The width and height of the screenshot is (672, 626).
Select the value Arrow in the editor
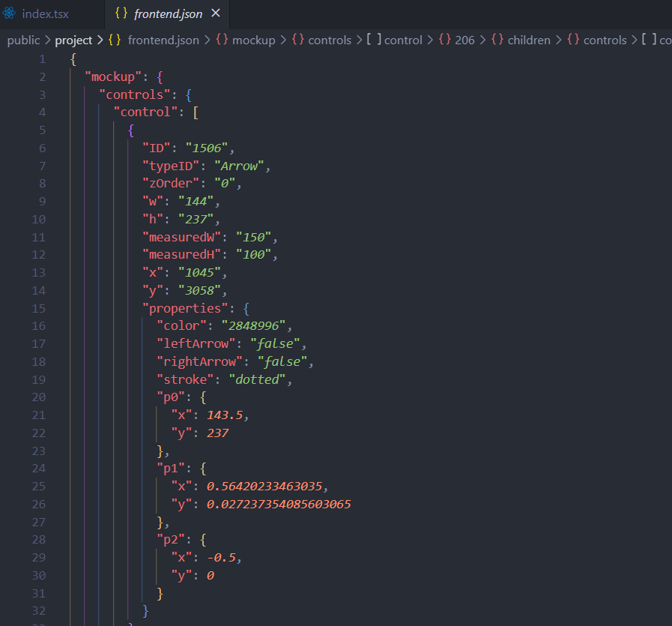(x=238, y=165)
